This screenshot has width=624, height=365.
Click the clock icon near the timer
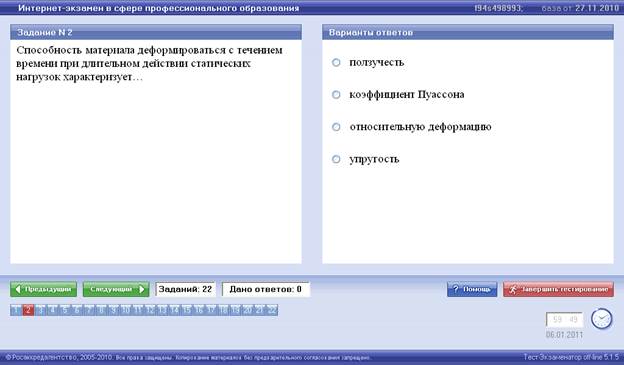coord(601,319)
